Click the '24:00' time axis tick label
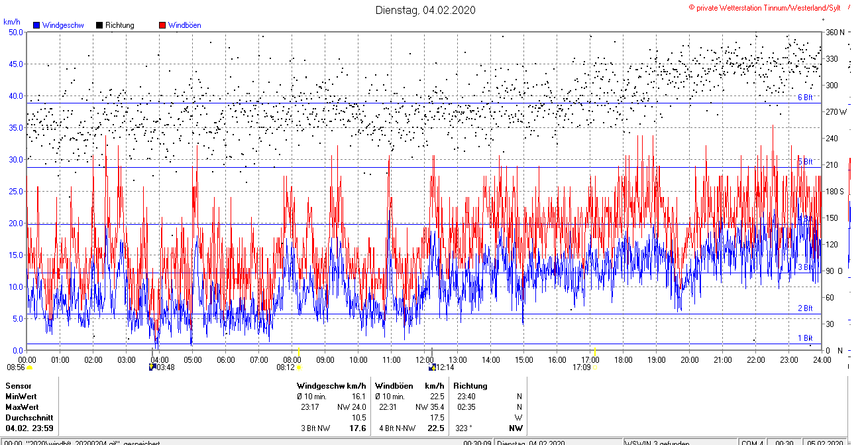 click(822, 359)
